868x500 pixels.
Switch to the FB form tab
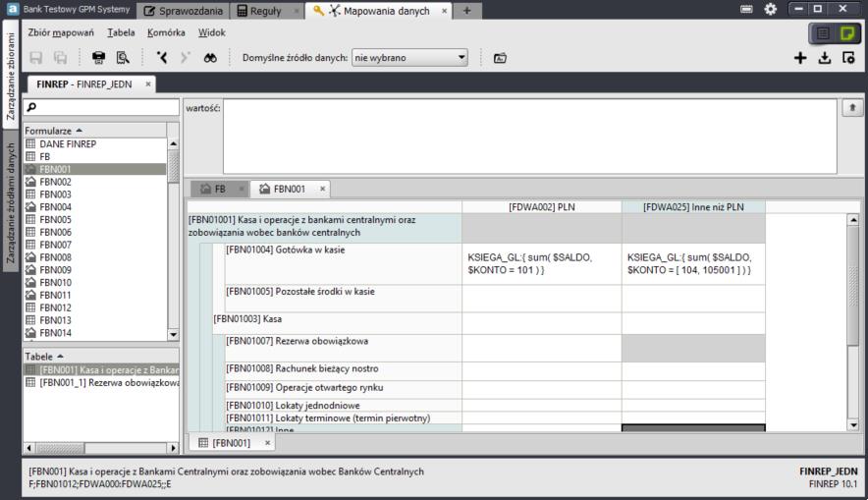click(219, 189)
